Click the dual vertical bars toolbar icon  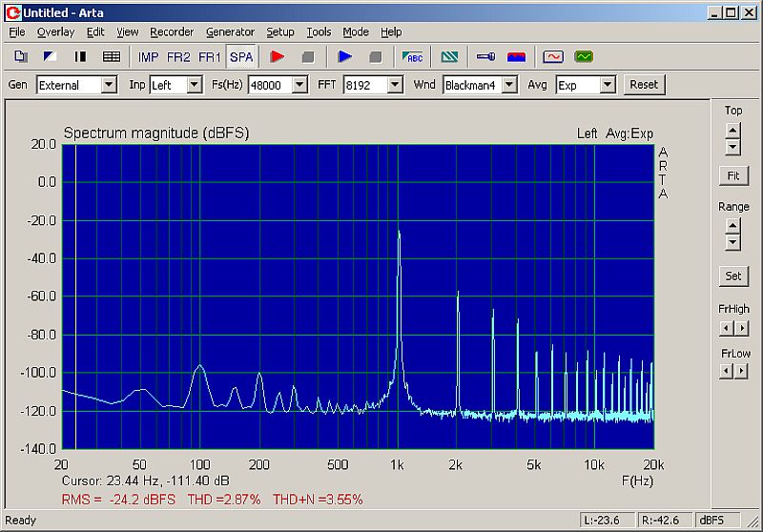(80, 56)
